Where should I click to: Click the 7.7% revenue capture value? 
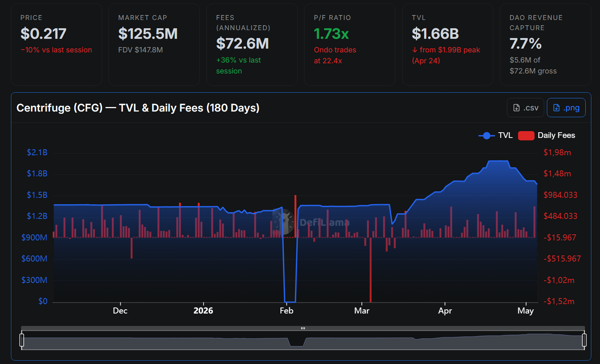[x=525, y=44]
